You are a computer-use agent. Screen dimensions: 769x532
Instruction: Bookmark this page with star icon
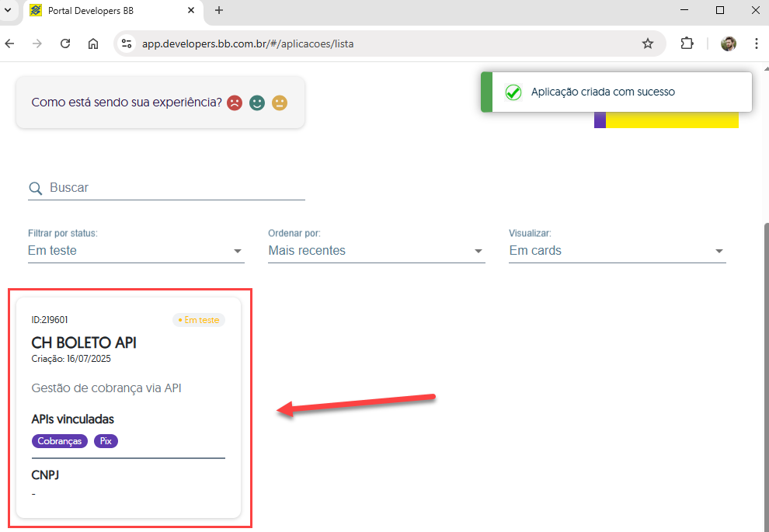click(648, 43)
